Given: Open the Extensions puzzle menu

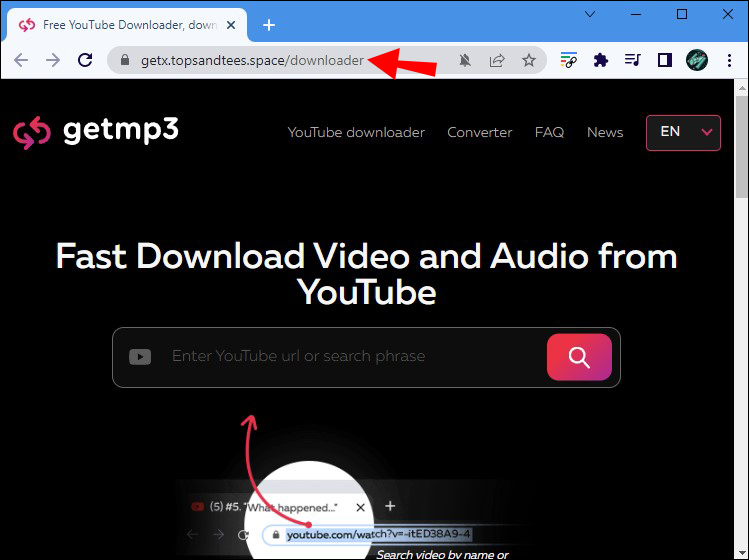Looking at the screenshot, I should point(600,60).
